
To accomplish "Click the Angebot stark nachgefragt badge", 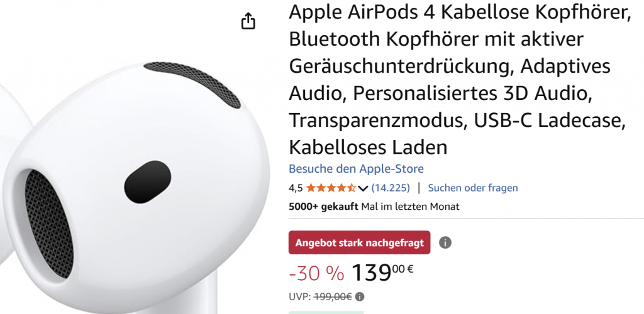I will (359, 242).
